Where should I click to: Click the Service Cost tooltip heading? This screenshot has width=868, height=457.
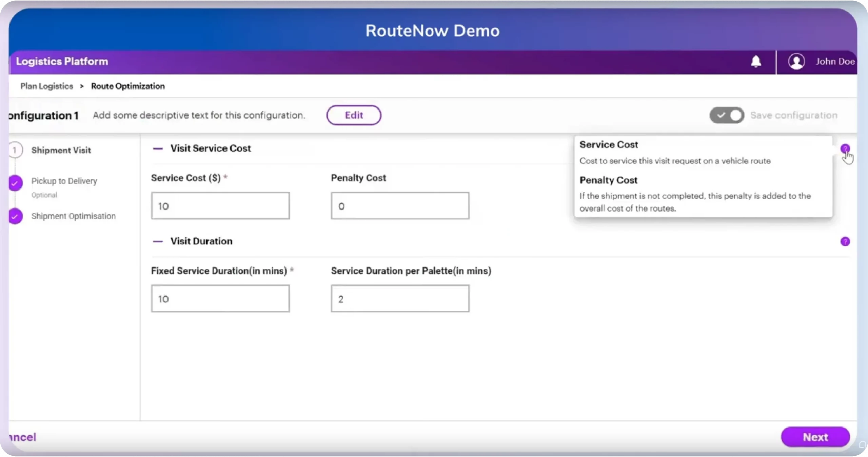609,145
